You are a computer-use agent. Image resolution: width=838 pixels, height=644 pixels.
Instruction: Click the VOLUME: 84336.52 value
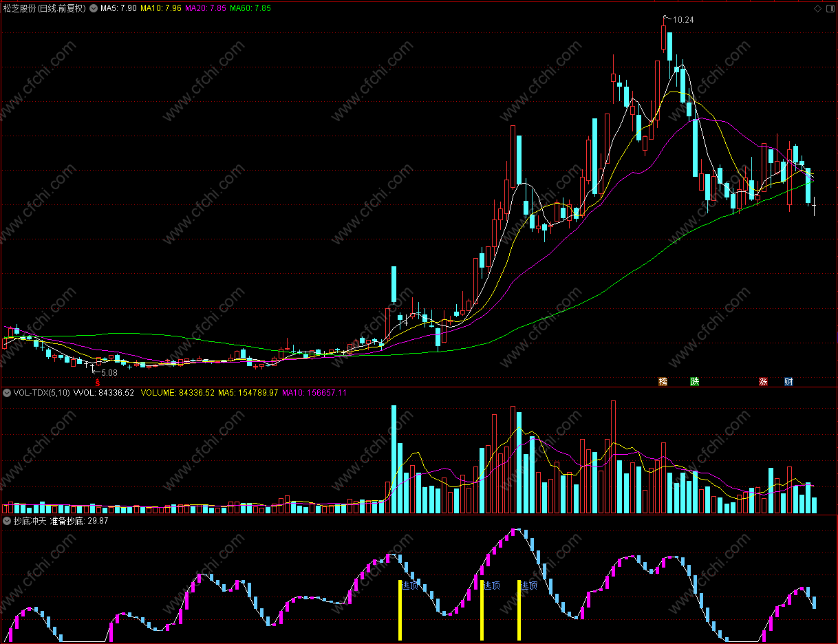177,393
